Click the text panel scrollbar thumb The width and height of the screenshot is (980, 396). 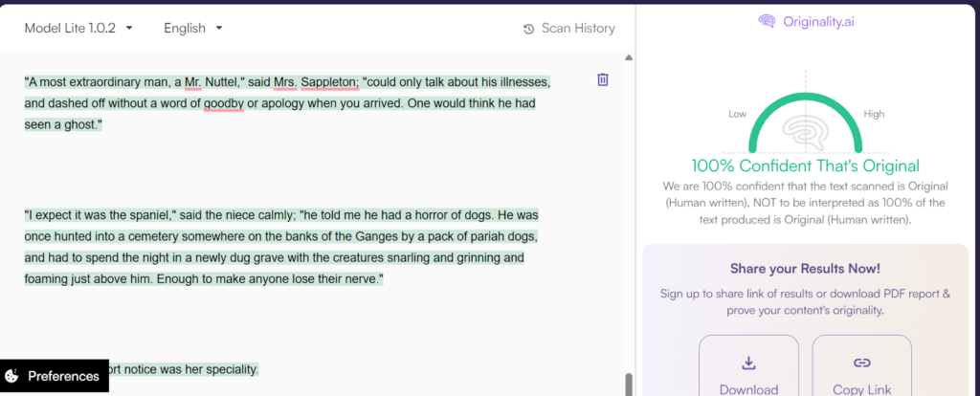pyautogui.click(x=629, y=385)
